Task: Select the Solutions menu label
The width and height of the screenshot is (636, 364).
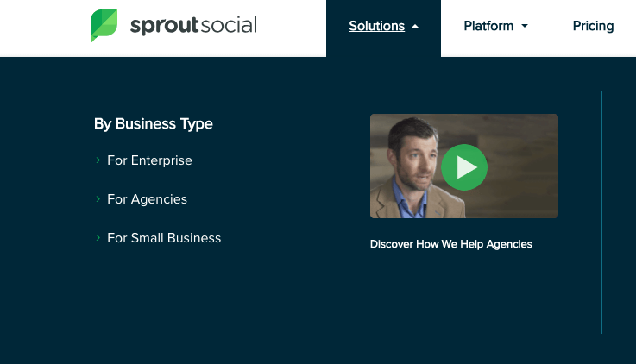Action: [376, 26]
